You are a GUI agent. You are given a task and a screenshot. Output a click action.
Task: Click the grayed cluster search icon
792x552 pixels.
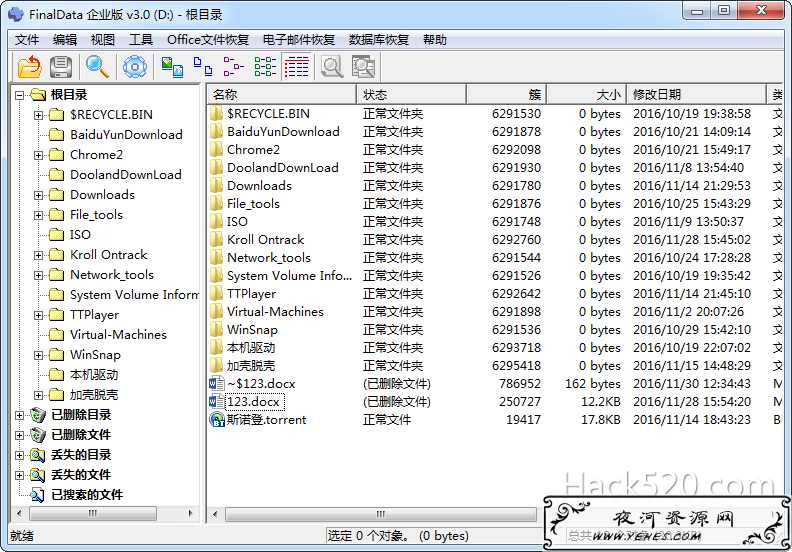click(x=363, y=66)
